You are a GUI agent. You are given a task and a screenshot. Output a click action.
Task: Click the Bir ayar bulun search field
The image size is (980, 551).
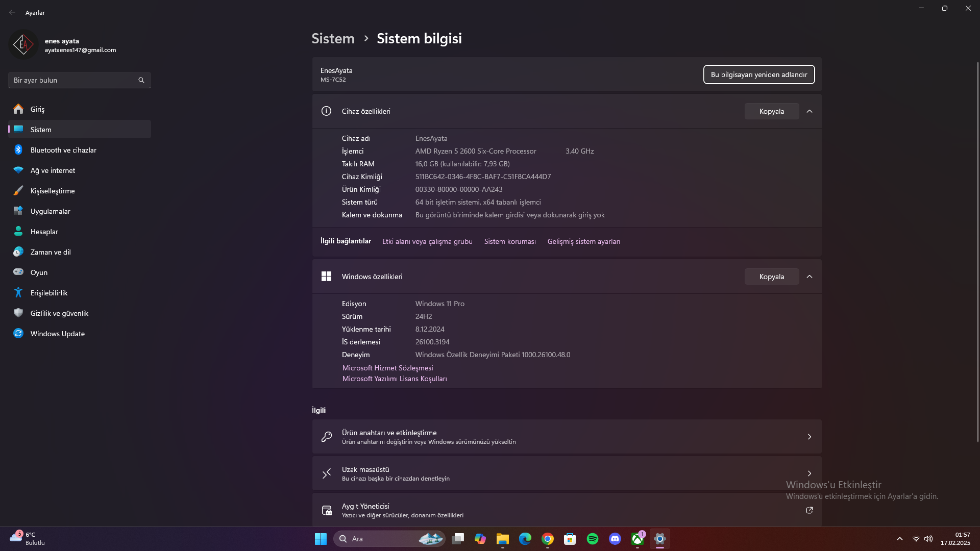[74, 80]
